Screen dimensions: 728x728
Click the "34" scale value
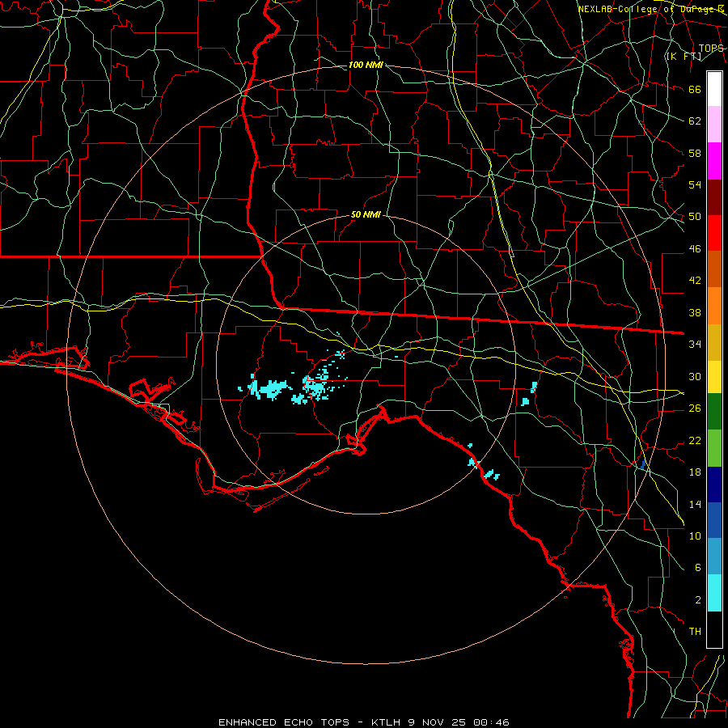pos(695,345)
